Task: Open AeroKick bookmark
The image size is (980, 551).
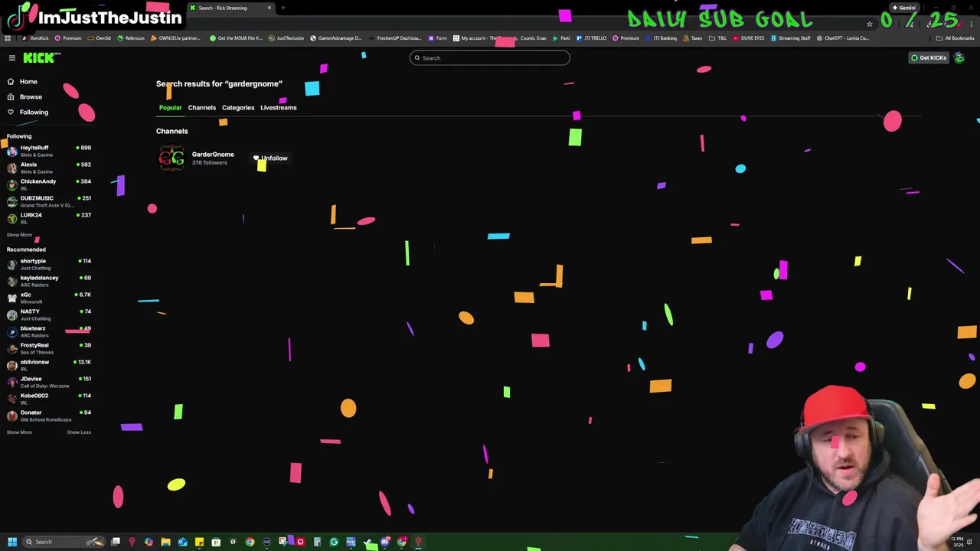Action: click(x=35, y=38)
